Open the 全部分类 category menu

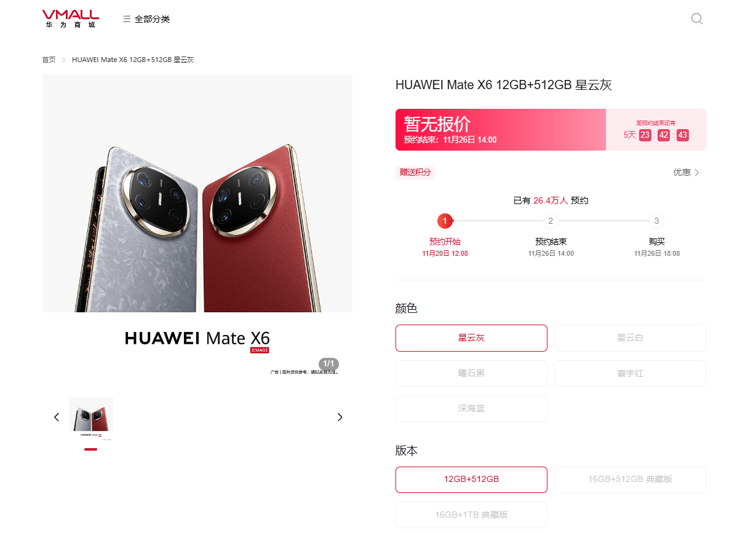point(146,19)
